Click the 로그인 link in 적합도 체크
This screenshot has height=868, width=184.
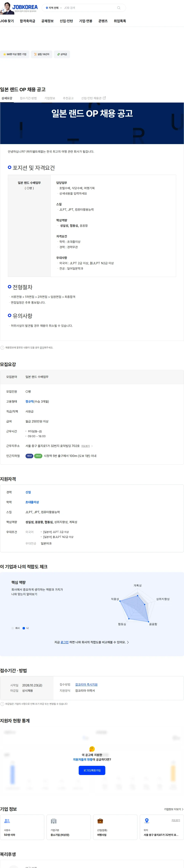pos(64,642)
